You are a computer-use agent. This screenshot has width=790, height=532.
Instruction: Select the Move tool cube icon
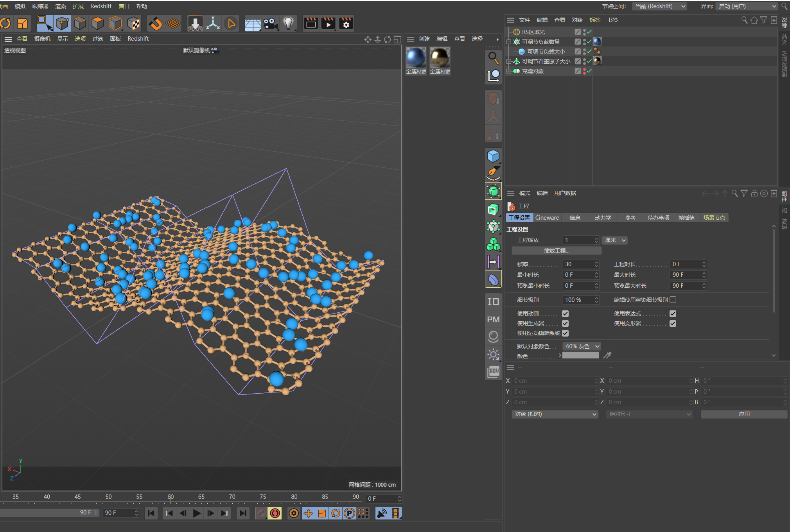(x=63, y=23)
